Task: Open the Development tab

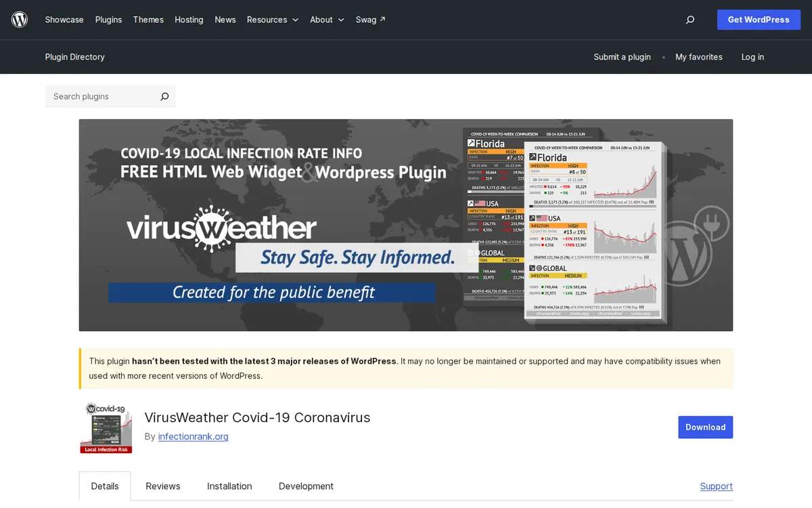Action: [306, 486]
